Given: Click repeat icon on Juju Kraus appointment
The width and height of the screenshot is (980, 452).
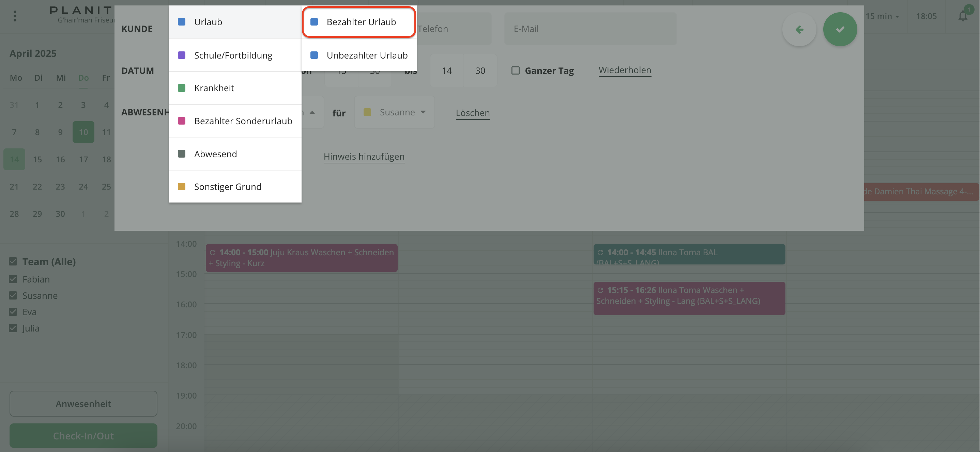Looking at the screenshot, I should 213,253.
